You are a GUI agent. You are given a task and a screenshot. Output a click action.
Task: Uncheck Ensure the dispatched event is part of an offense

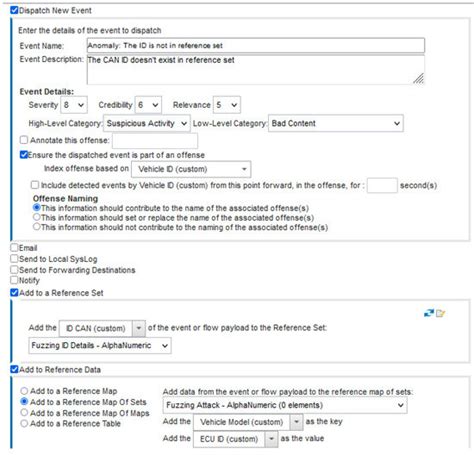(24, 155)
